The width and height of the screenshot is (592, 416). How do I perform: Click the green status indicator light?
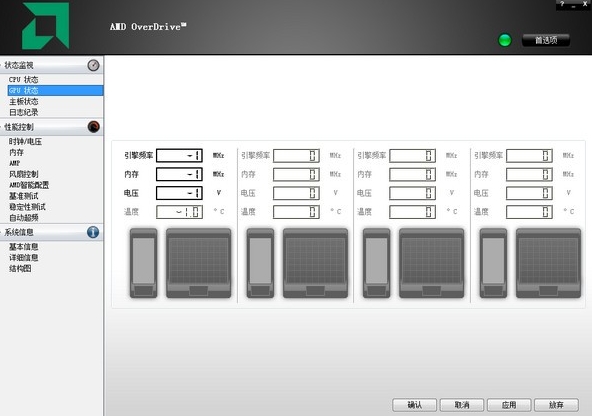click(505, 40)
